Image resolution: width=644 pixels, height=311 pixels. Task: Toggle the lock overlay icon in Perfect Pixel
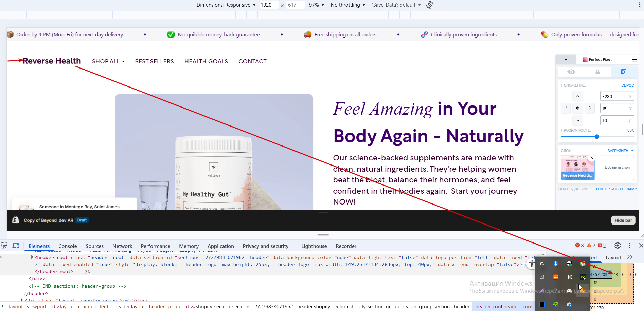pos(597,72)
